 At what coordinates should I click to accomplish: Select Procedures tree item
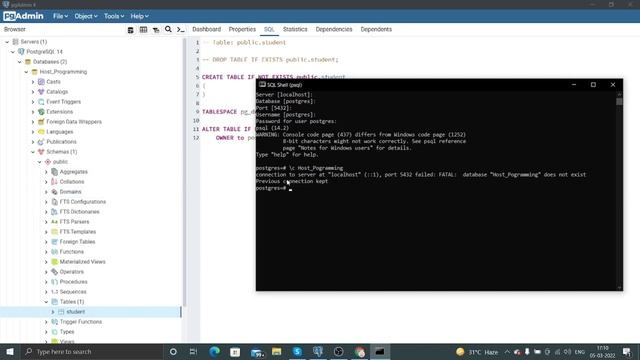(x=73, y=282)
